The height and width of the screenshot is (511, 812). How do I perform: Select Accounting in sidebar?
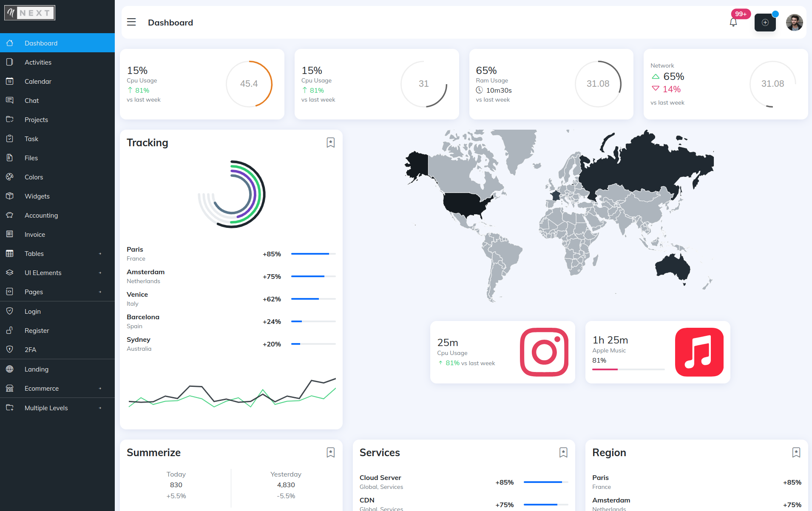pos(57,215)
